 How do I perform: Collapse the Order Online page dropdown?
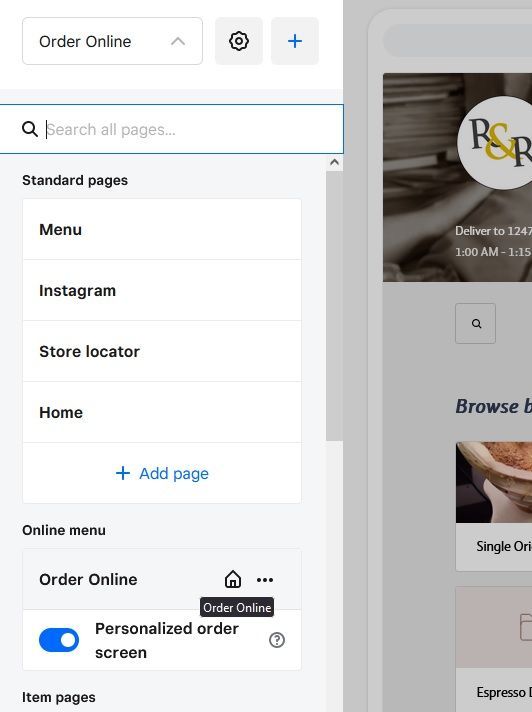113,41
